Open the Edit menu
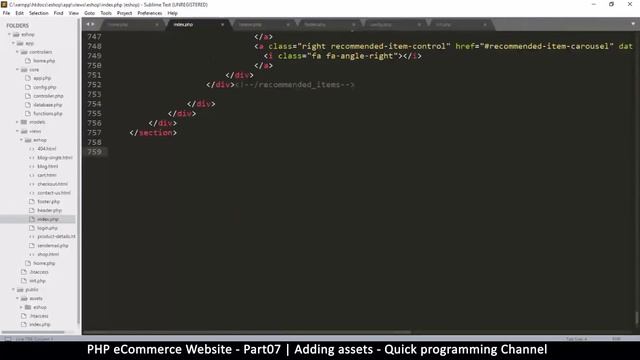The image size is (640, 360). pos(19,13)
